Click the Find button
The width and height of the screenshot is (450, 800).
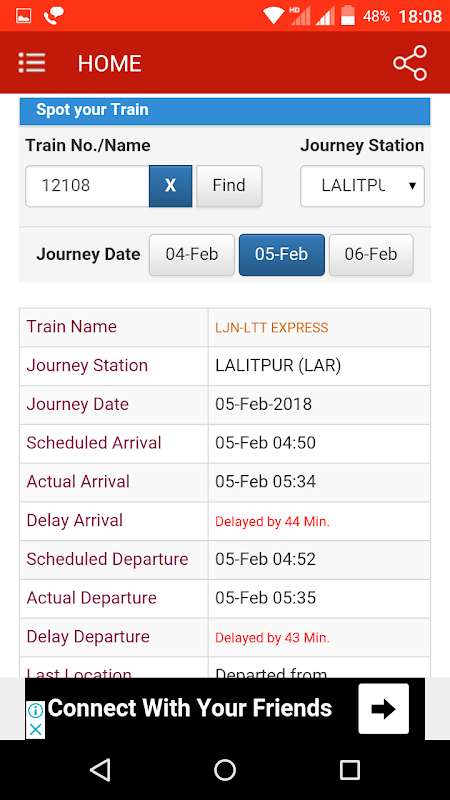point(229,186)
